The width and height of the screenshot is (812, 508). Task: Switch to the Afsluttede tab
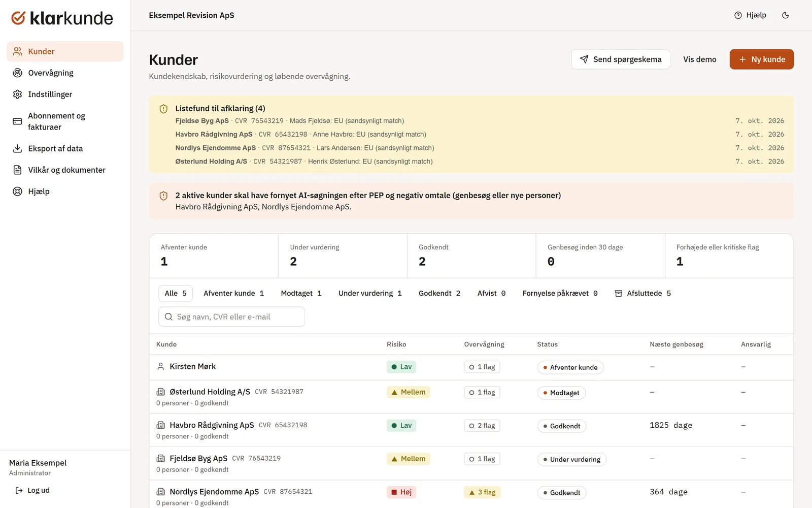pos(642,293)
